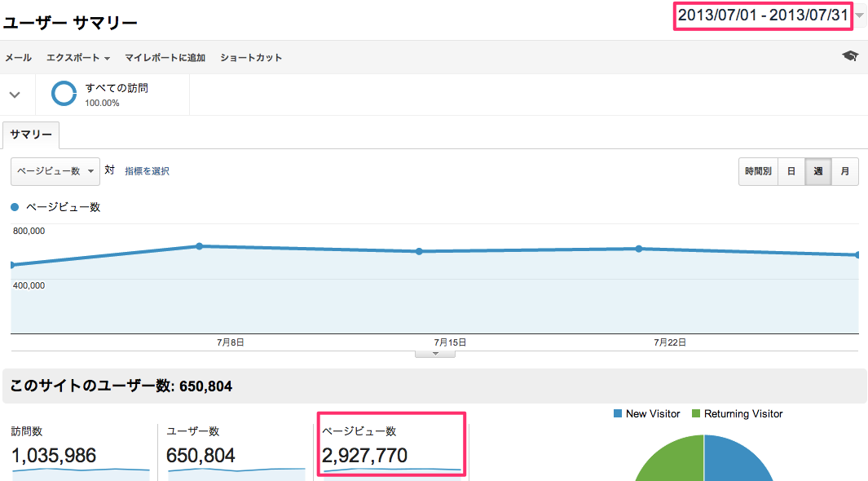
Task: Click the ユーザー サマリー page title
Action: pos(70,24)
